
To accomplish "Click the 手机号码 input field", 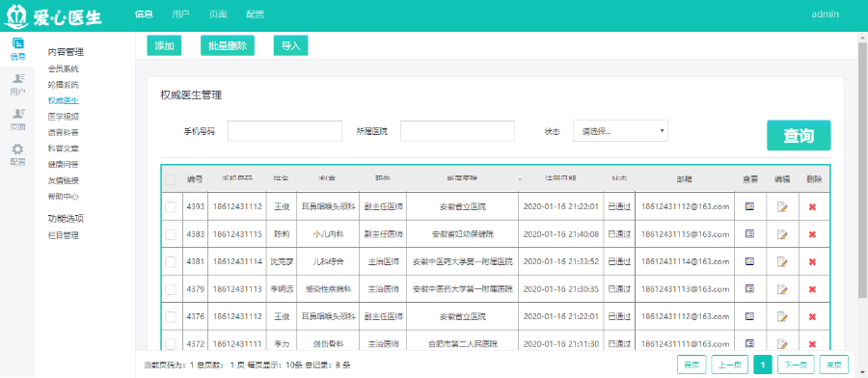I will tap(285, 131).
